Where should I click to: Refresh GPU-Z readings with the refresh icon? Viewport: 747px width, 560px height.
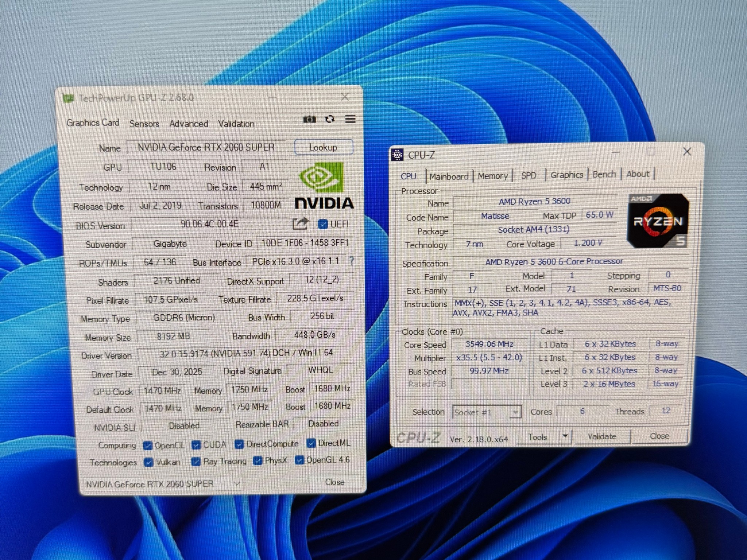point(330,119)
